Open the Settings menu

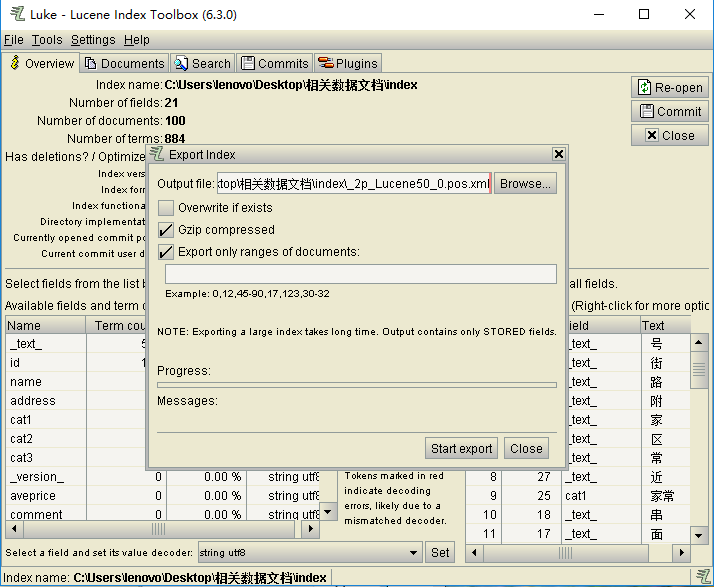click(93, 40)
